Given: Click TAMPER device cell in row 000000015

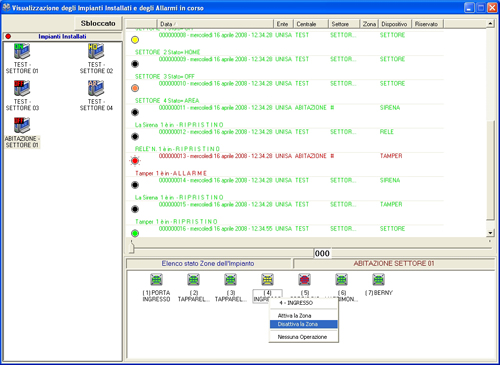Looking at the screenshot, I should pyautogui.click(x=391, y=204).
